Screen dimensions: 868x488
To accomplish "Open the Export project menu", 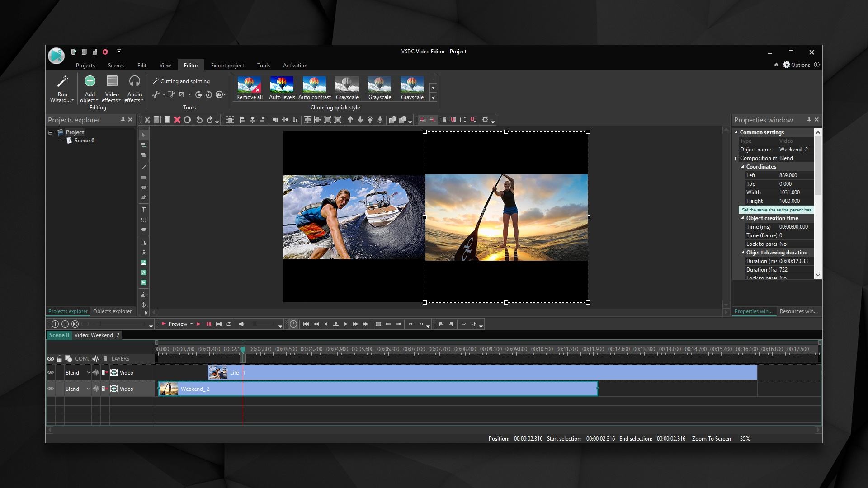I will tap(228, 65).
